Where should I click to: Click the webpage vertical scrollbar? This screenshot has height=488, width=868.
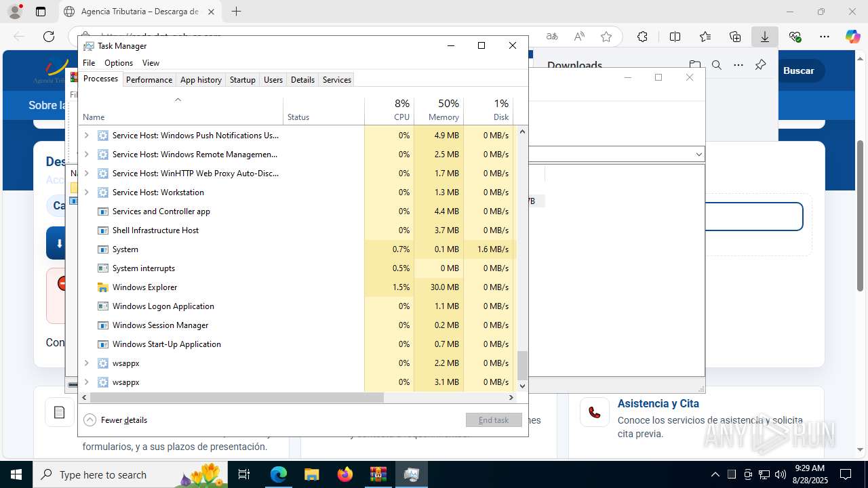(861, 216)
